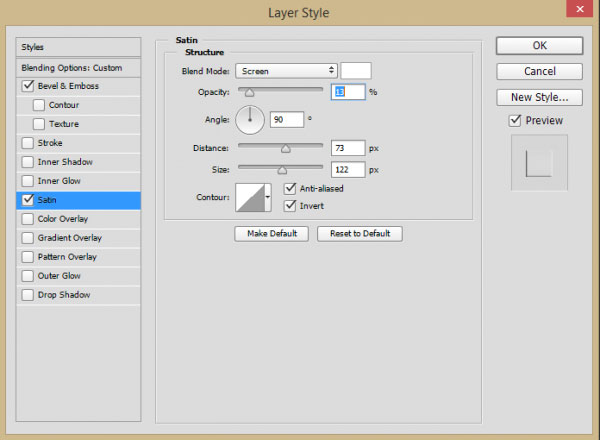Viewport: 600px width, 440px height.
Task: Click the white satin color swatch
Action: 356,71
